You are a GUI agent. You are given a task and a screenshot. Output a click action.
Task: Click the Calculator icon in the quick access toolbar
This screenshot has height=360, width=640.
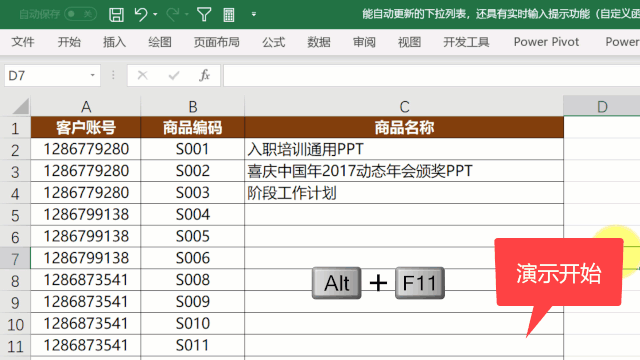click(x=229, y=15)
